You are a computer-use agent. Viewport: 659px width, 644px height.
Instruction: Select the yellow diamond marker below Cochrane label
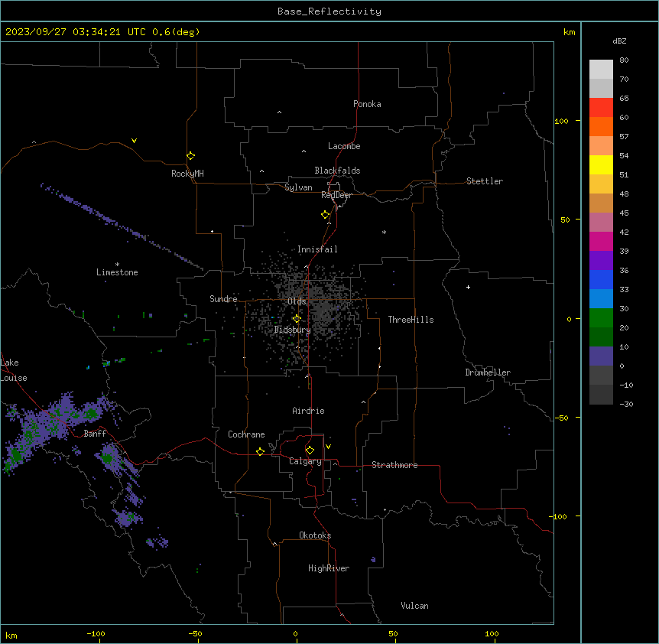(x=261, y=451)
